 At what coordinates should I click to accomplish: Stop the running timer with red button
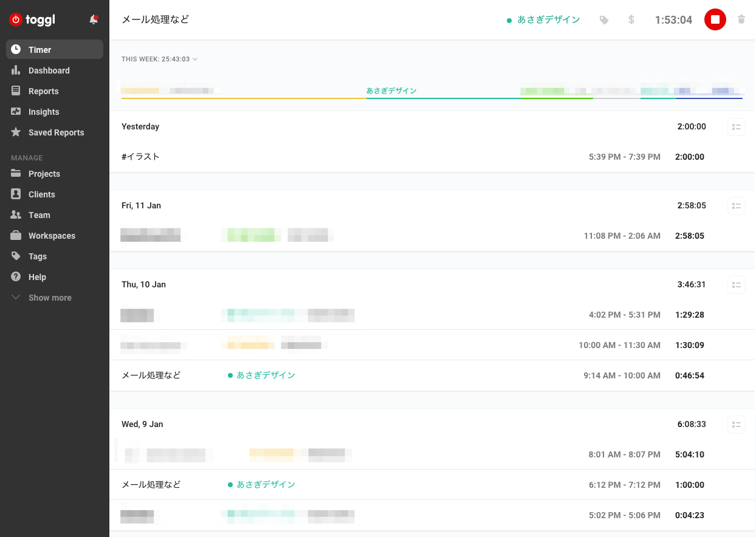(715, 19)
